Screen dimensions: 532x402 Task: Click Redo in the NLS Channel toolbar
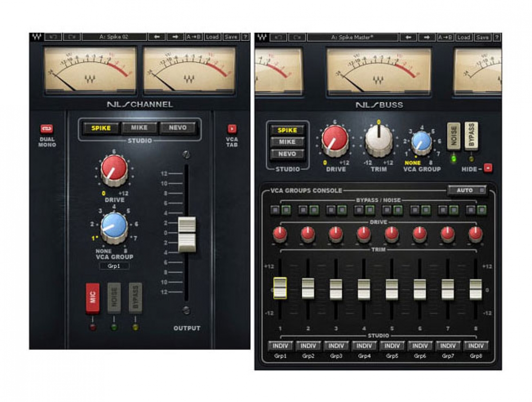71,37
